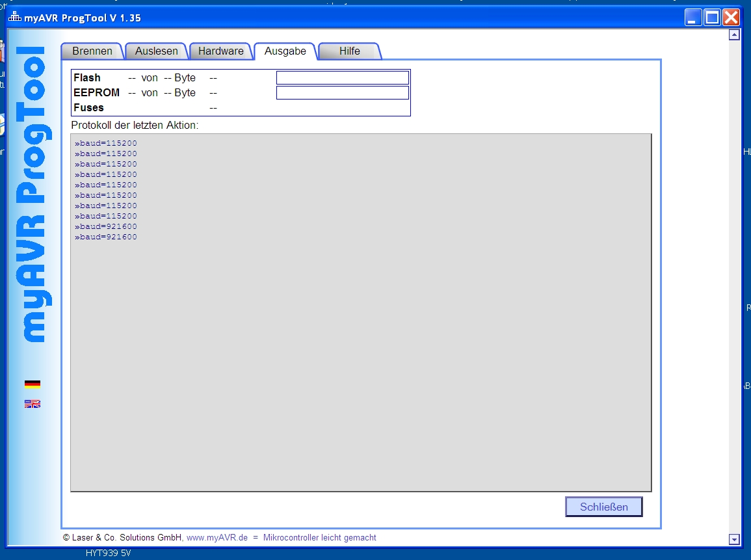Click the Schließen button

pyautogui.click(x=604, y=507)
